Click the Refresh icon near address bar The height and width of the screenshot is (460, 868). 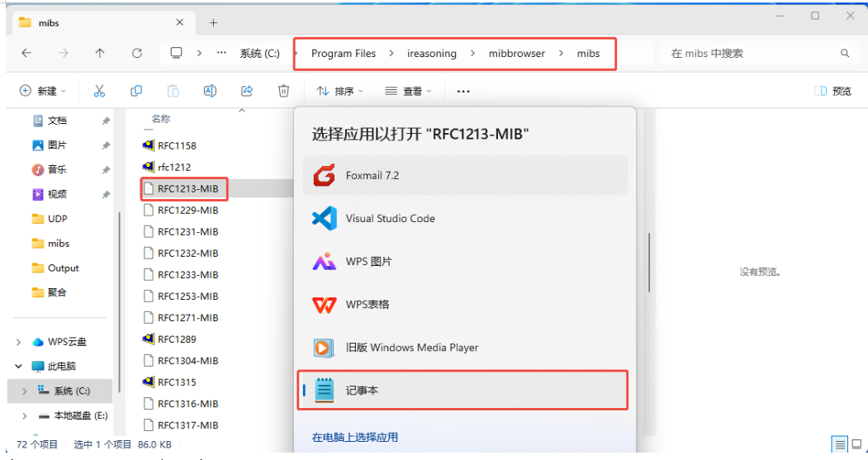137,53
